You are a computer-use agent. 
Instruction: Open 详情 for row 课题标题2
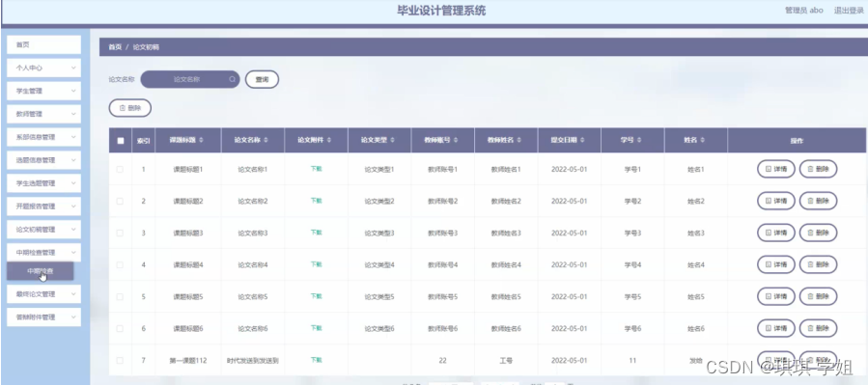tap(776, 201)
